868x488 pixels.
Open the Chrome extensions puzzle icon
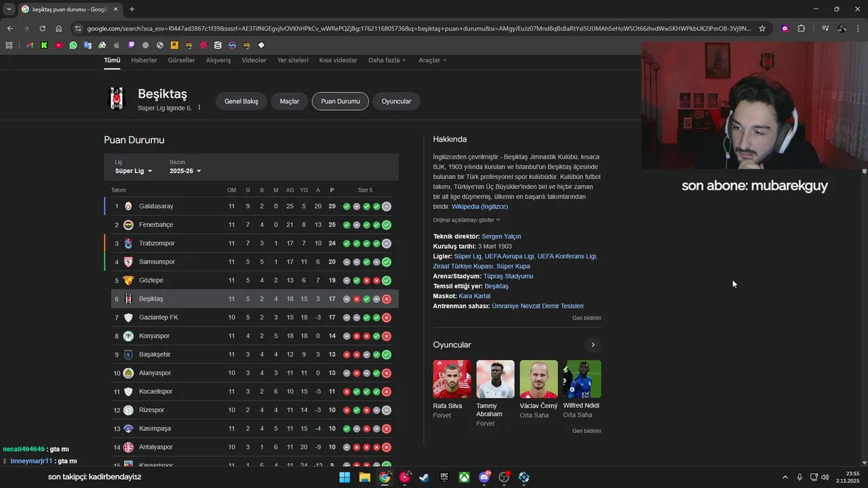801,28
